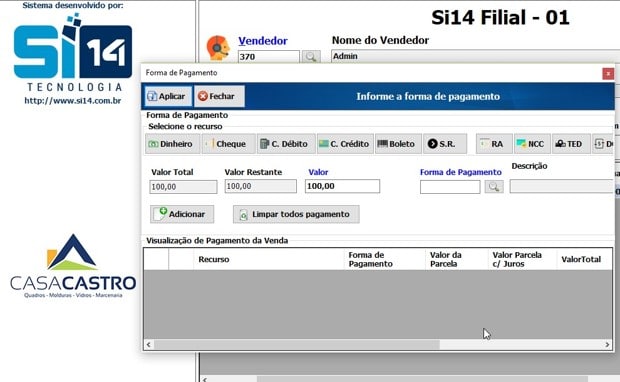Open Forma de Pagamento search magnifier
The image size is (620, 382).
click(x=494, y=187)
